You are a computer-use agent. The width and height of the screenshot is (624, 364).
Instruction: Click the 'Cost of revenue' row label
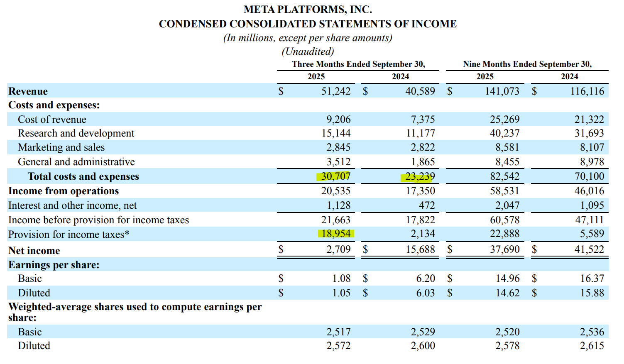(x=52, y=120)
